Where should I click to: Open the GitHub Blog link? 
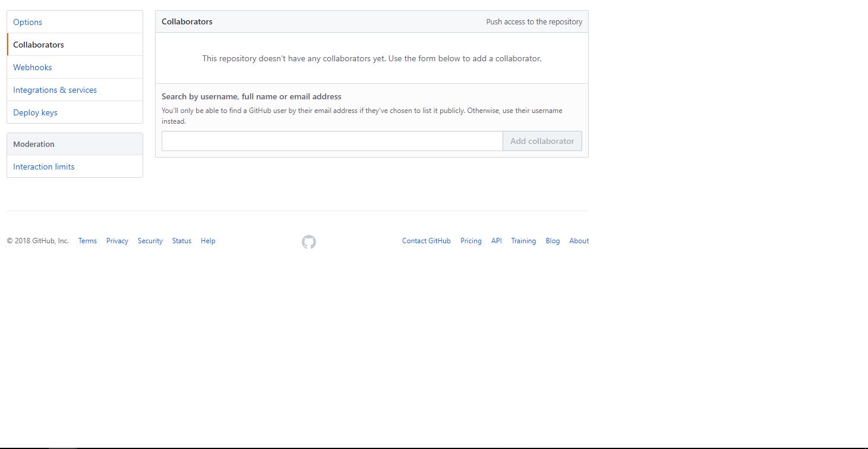(x=553, y=241)
